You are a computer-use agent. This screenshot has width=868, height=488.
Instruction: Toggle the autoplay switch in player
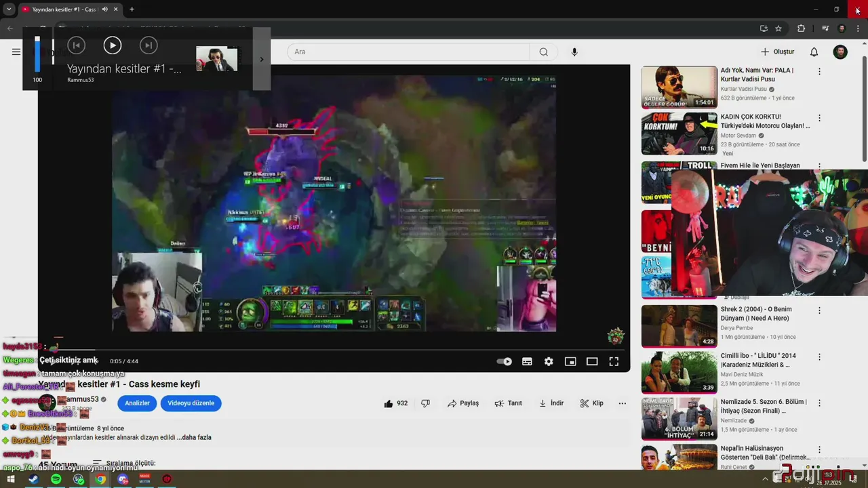(505, 362)
